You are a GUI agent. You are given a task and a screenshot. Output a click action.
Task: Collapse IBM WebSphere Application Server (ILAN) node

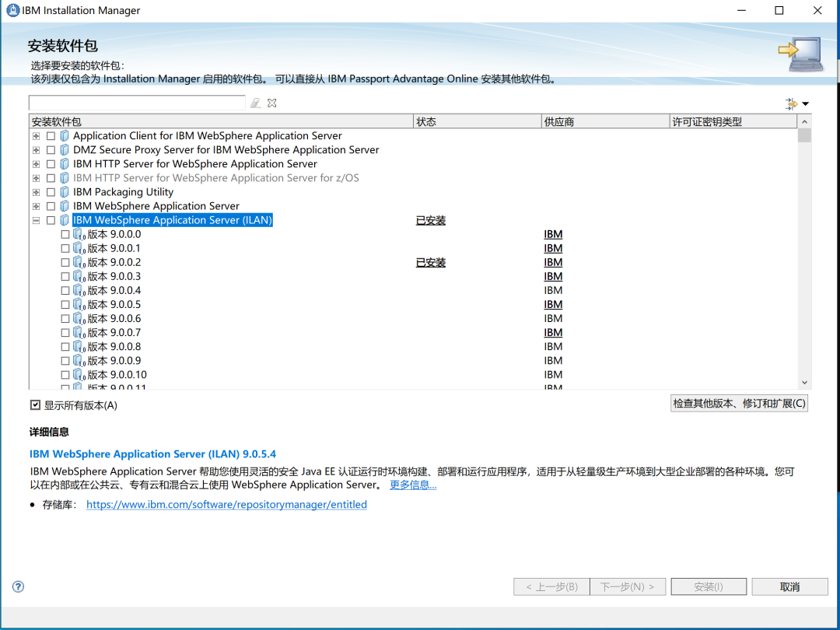tap(36, 220)
